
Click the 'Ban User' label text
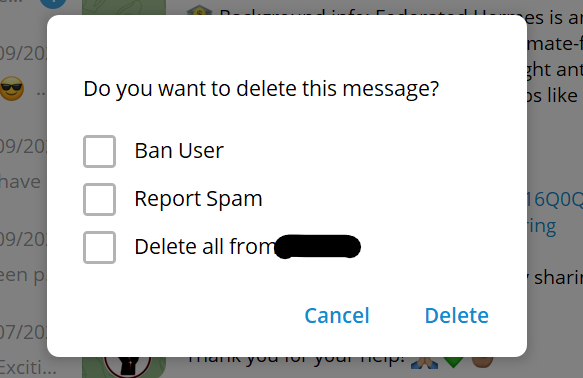(179, 151)
